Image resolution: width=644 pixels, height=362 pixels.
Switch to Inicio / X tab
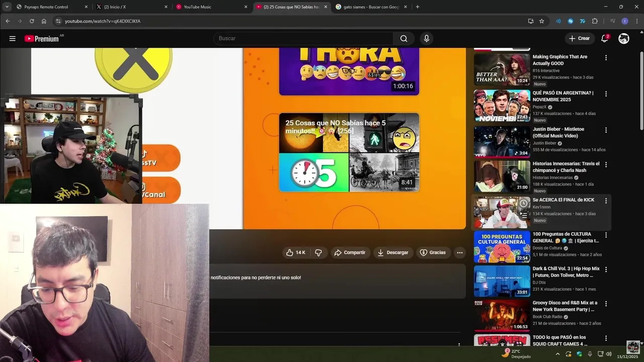pos(132,7)
